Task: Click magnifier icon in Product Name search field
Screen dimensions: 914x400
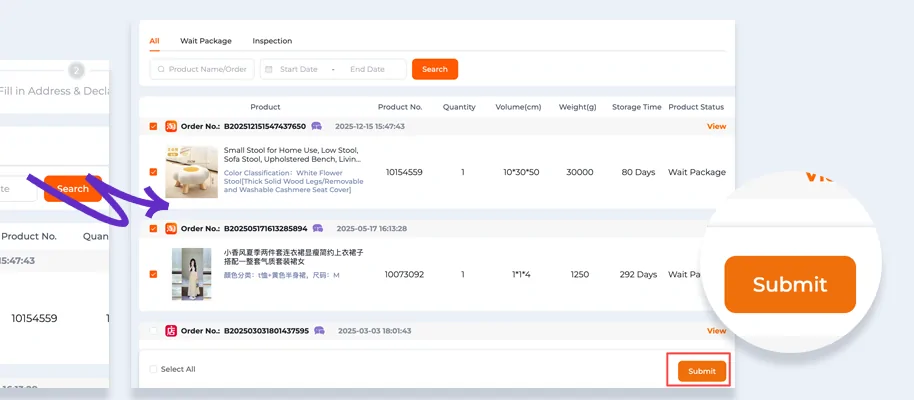Action: pos(161,69)
